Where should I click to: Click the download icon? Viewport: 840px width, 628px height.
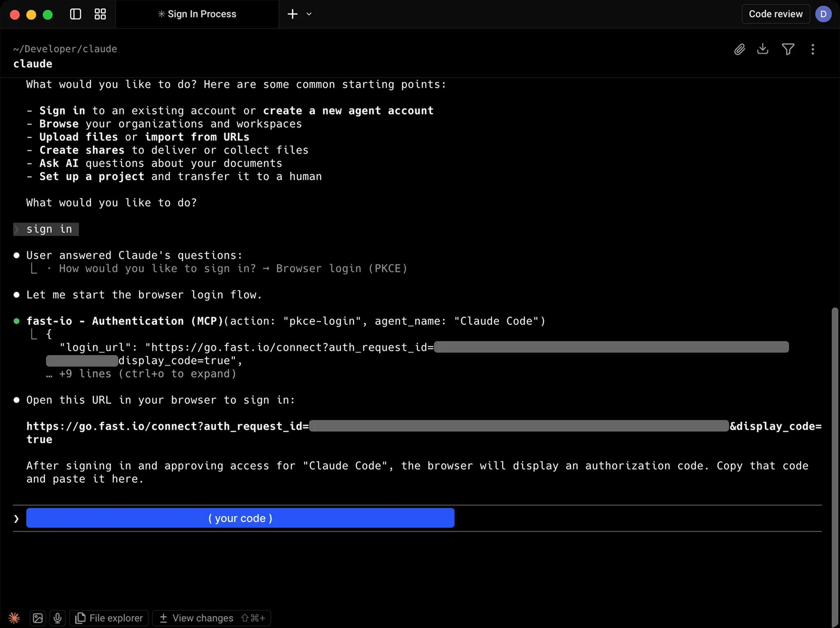point(763,49)
